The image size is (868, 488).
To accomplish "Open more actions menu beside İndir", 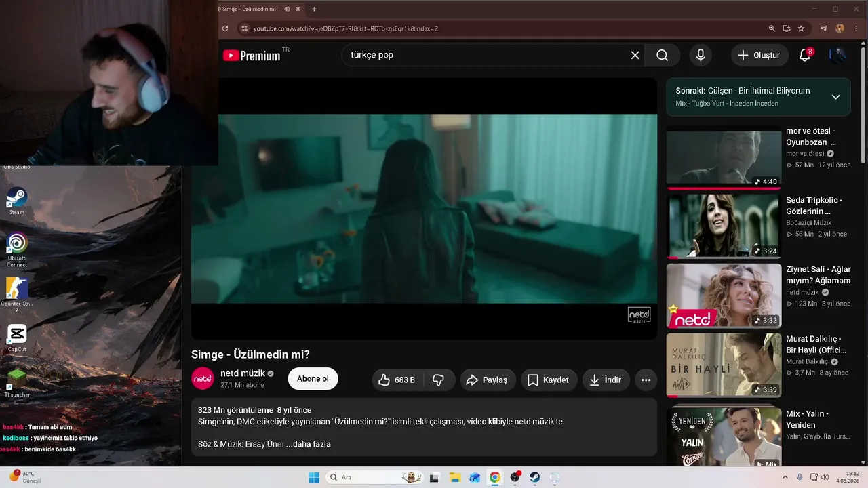I will (x=646, y=380).
